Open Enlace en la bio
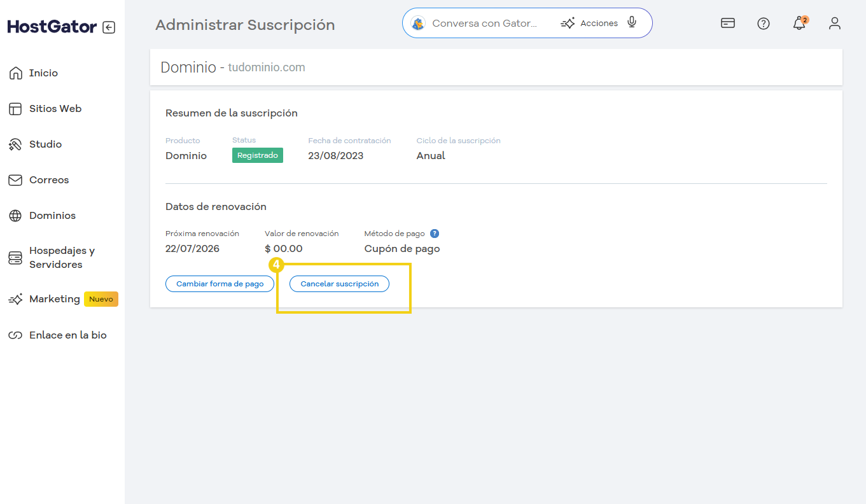Image resolution: width=866 pixels, height=504 pixels. (x=67, y=335)
